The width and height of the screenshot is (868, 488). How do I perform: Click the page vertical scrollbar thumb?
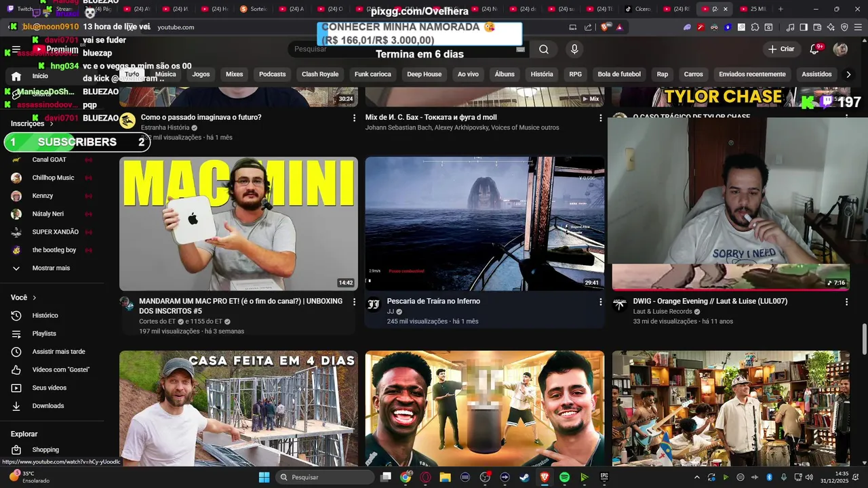pyautogui.click(x=864, y=339)
